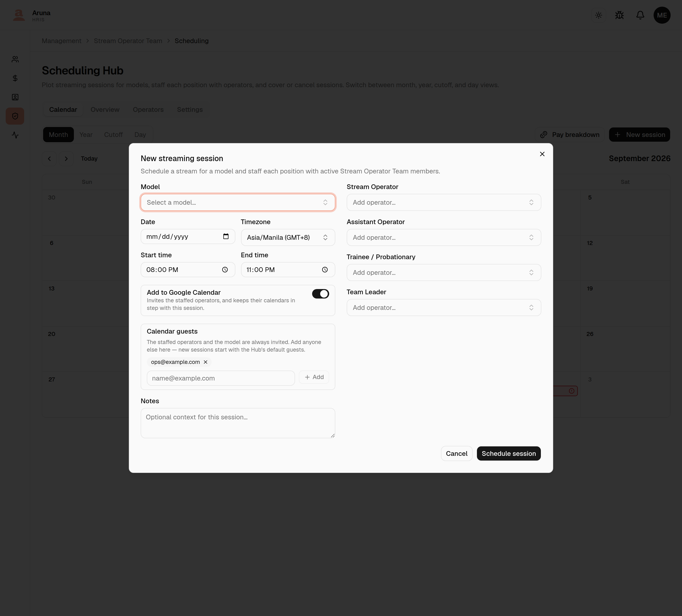Image resolution: width=682 pixels, height=616 pixels.
Task: Expand the Assistant Operator selector
Action: click(x=444, y=237)
